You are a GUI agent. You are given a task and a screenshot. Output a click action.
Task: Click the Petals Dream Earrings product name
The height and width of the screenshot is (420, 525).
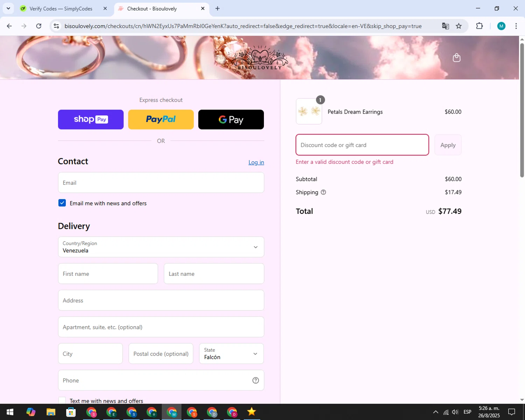(355, 112)
